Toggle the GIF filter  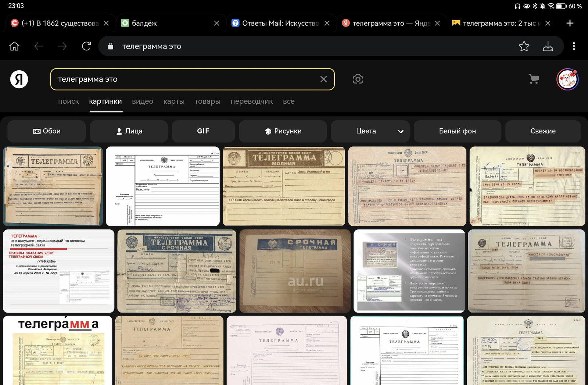click(203, 131)
